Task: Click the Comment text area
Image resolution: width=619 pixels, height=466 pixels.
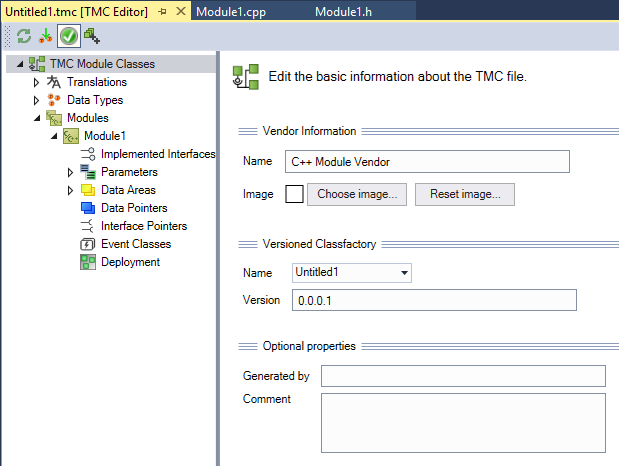Action: tap(463, 423)
